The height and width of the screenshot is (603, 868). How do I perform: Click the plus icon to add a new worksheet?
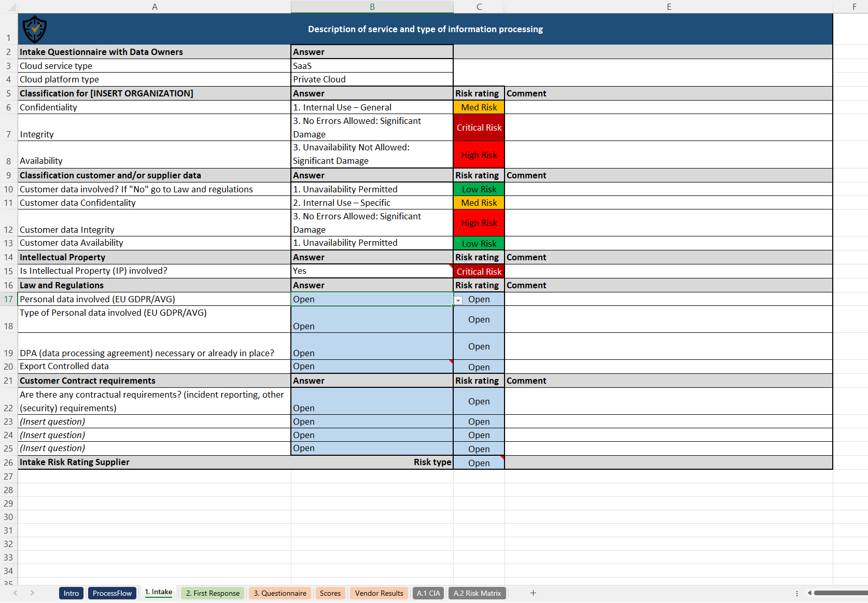tap(533, 593)
